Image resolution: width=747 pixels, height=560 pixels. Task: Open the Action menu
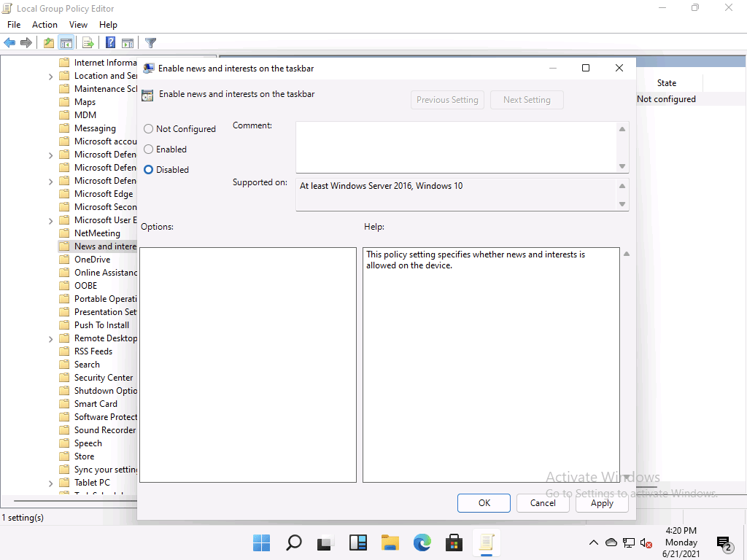pyautogui.click(x=44, y=25)
